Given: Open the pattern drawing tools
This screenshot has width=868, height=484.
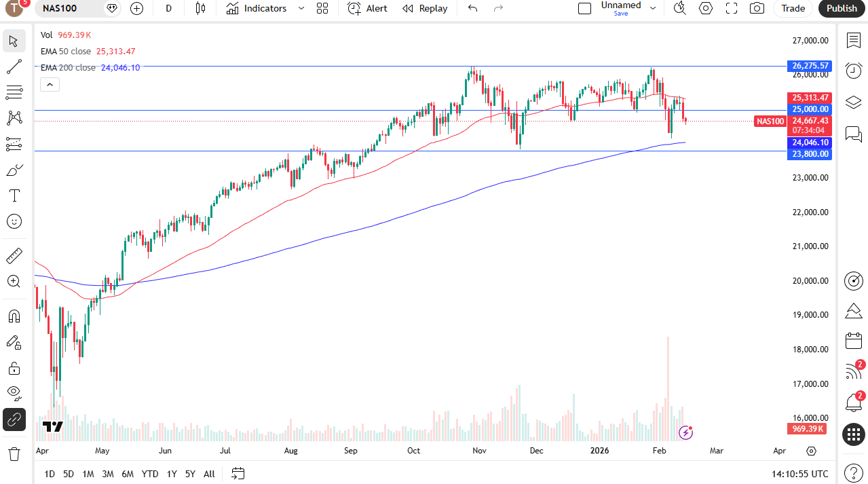Looking at the screenshot, I should pyautogui.click(x=14, y=118).
